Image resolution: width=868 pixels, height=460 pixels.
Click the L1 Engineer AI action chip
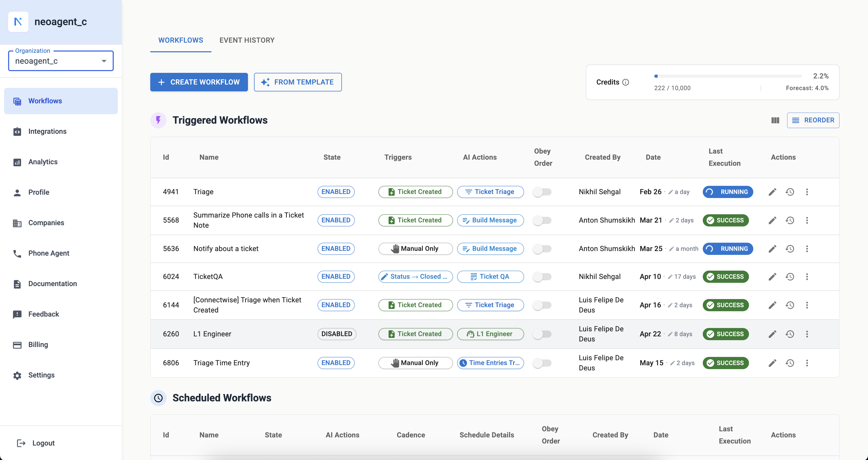coord(490,334)
